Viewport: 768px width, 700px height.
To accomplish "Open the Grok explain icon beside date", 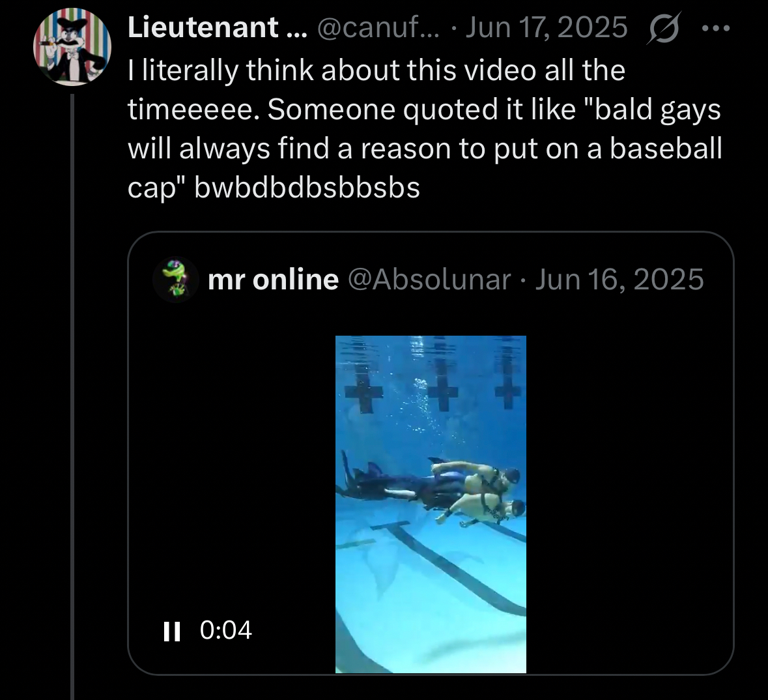I will (664, 28).
